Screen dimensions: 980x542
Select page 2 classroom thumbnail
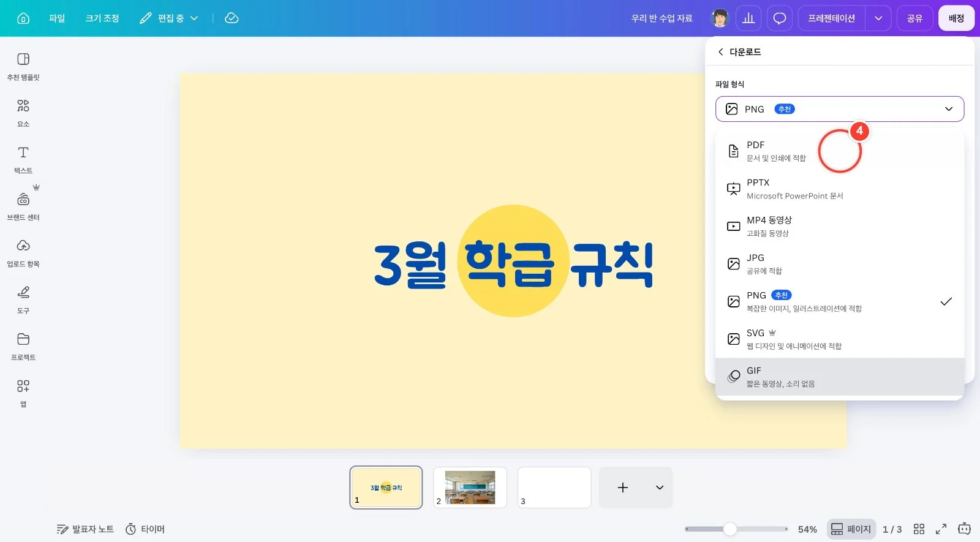(x=470, y=487)
